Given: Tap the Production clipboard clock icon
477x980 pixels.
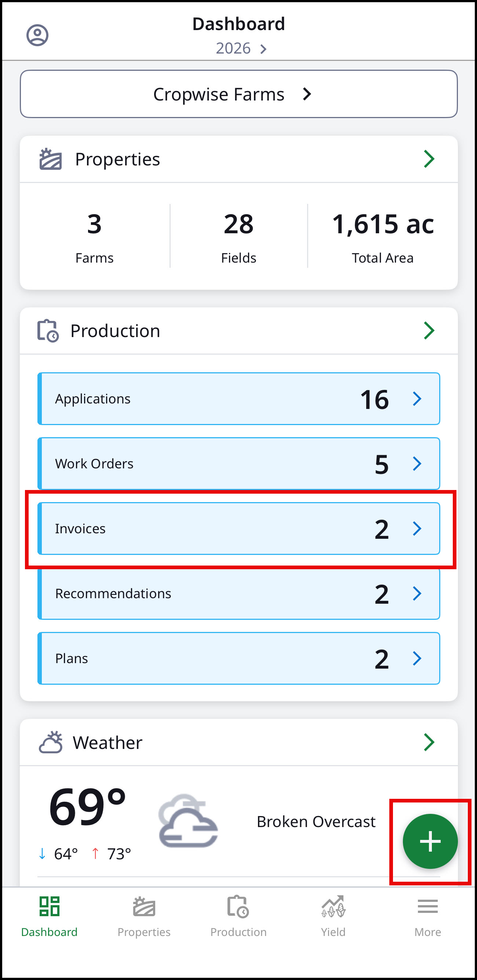Looking at the screenshot, I should (x=48, y=330).
